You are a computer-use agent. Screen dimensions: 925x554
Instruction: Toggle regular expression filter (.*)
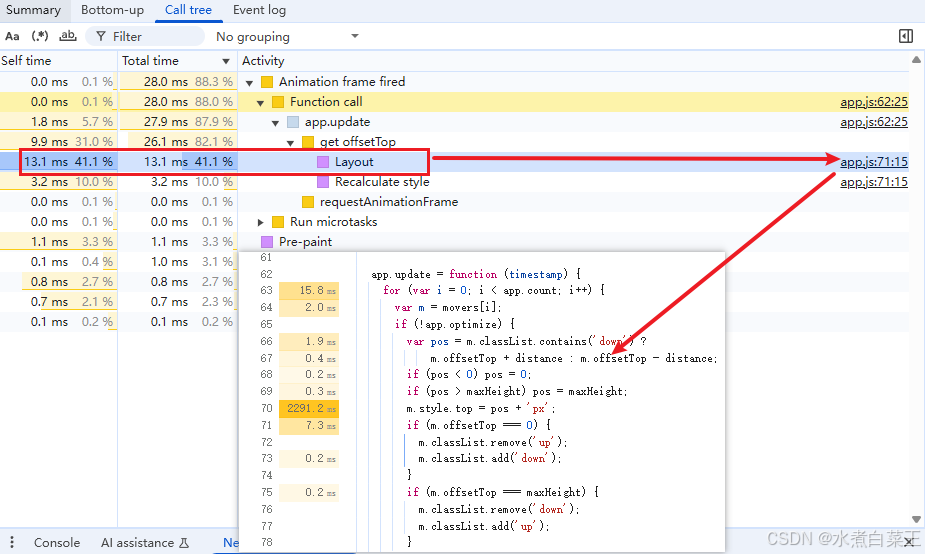(x=40, y=37)
